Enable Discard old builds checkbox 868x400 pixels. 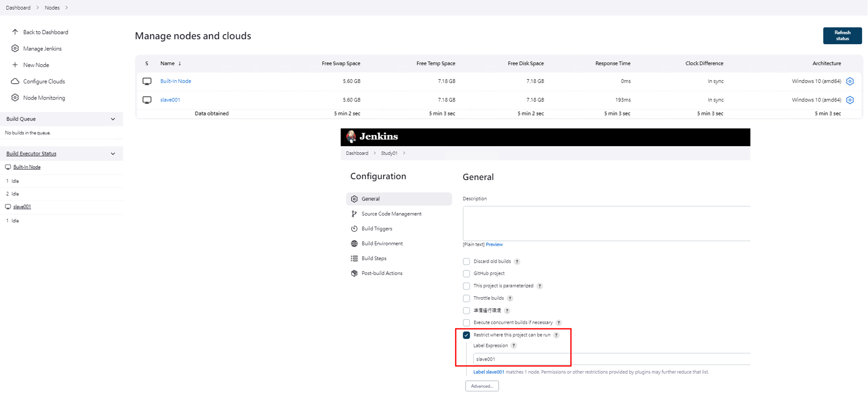467,262
